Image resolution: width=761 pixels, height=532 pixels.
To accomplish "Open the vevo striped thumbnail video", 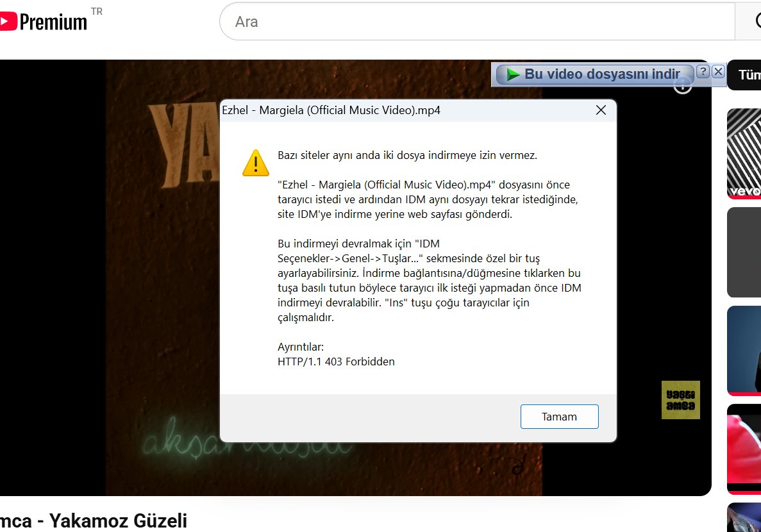I will coord(744,153).
